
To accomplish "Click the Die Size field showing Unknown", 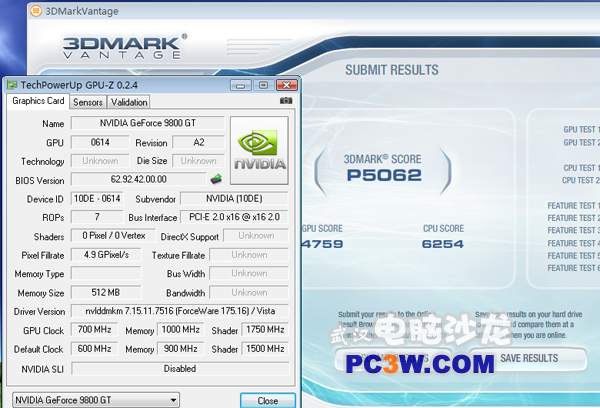I will 199,161.
